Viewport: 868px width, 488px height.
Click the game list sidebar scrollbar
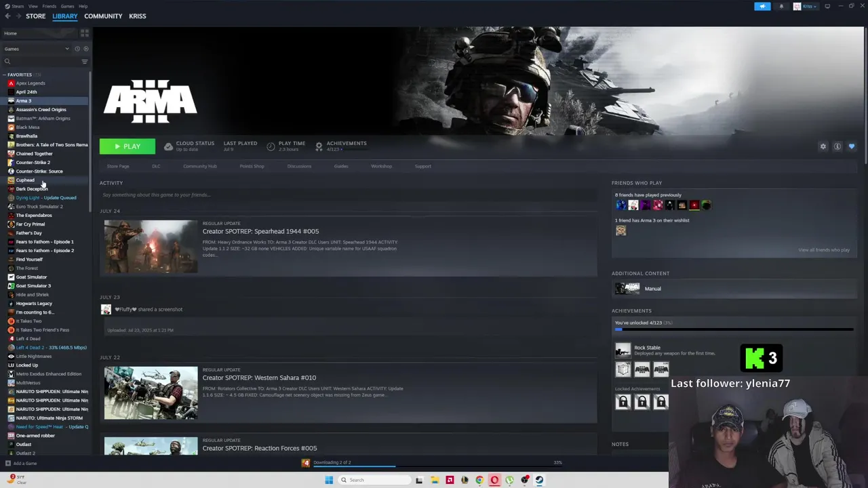[x=90, y=142]
